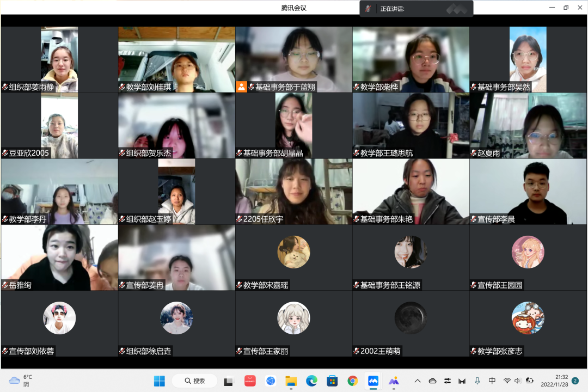Click the 正在讲话 speaking indicator label
Screen dimensions: 588x392
click(392, 9)
